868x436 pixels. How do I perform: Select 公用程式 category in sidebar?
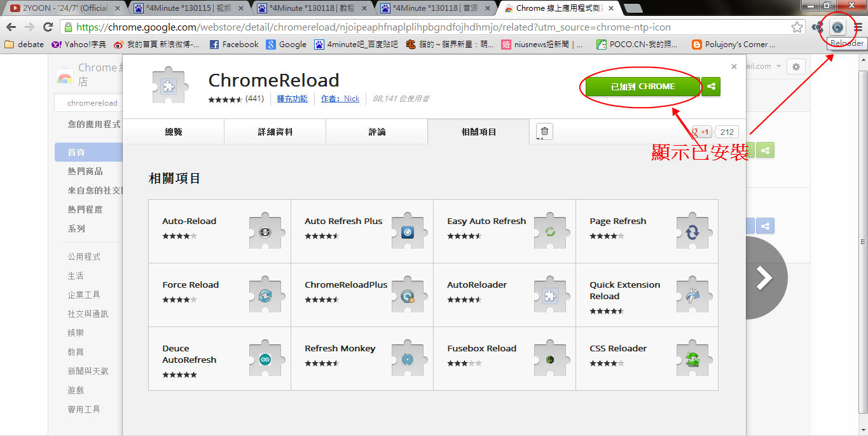point(84,257)
